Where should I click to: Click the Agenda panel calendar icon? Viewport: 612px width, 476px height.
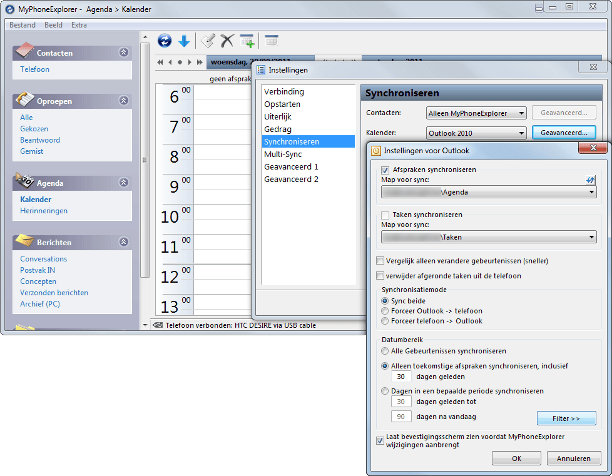pyautogui.click(x=24, y=180)
